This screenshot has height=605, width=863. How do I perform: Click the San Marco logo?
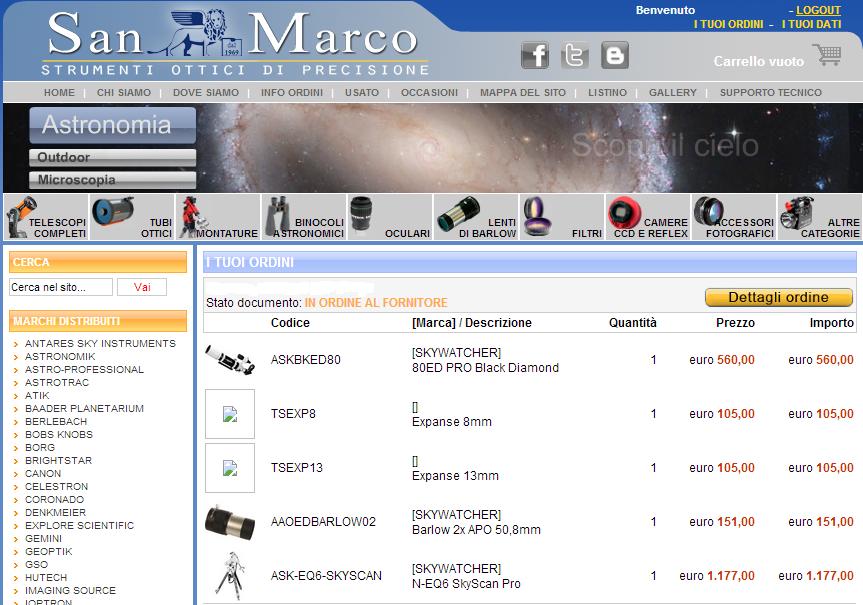235,42
